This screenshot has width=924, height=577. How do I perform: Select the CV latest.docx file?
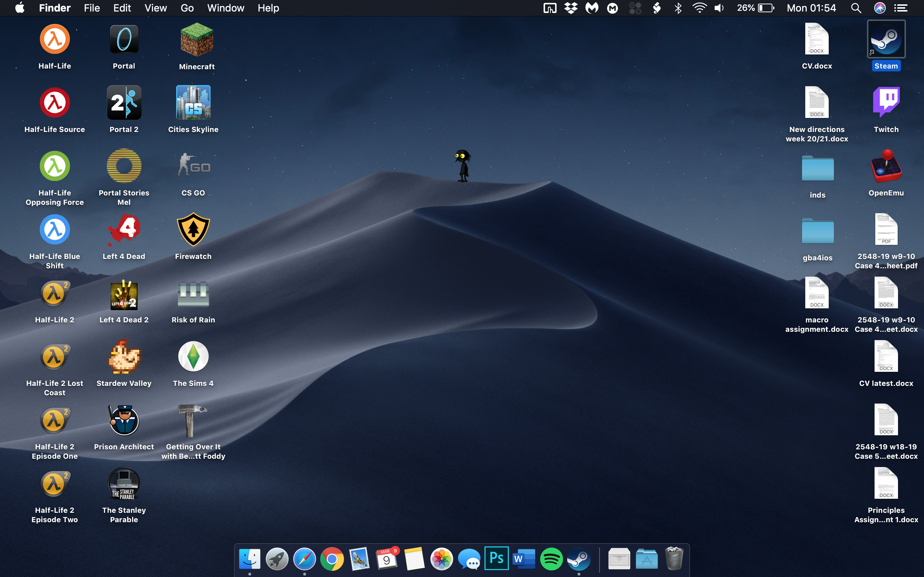click(886, 357)
